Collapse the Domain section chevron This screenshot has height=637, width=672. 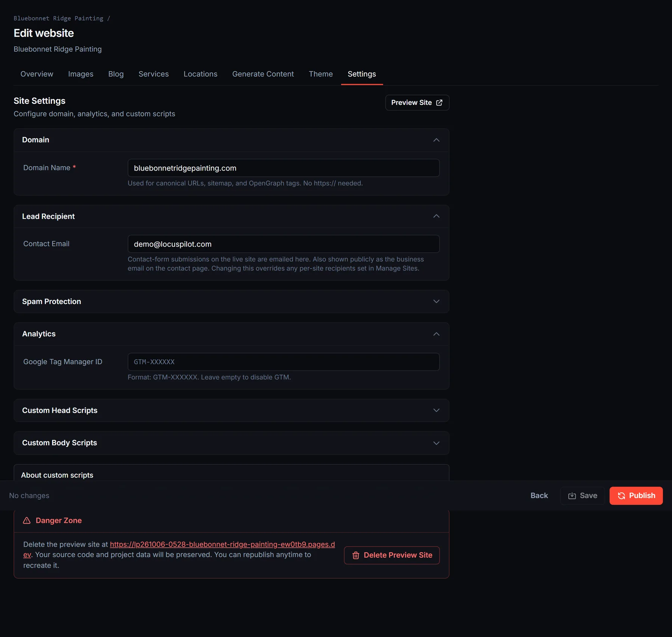pyautogui.click(x=436, y=140)
